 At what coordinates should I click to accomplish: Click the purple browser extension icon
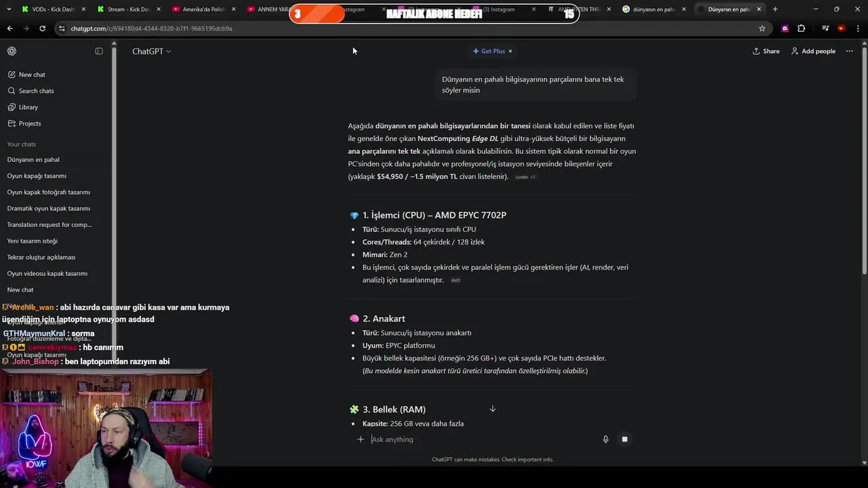point(785,28)
